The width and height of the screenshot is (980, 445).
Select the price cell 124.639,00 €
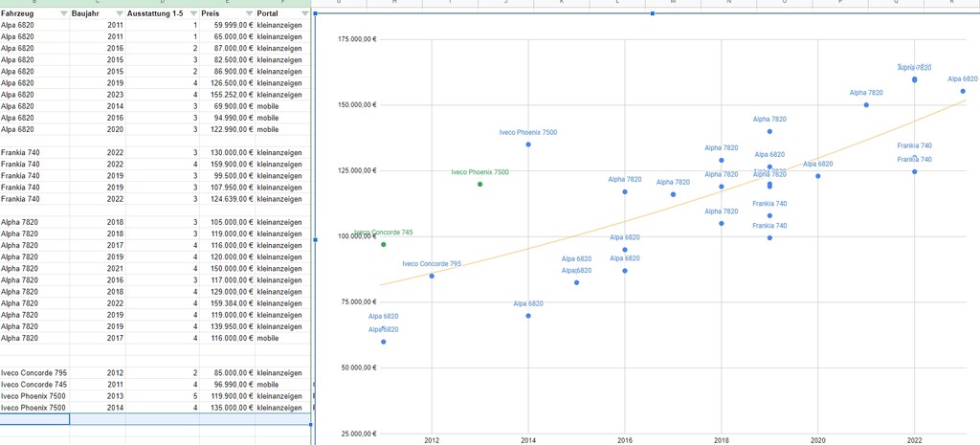[x=228, y=199]
